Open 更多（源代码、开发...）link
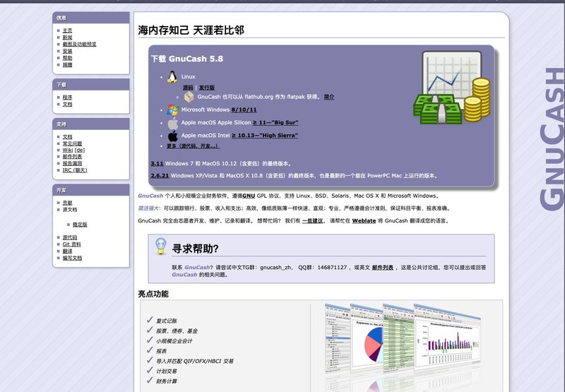The height and width of the screenshot is (392, 565). coord(193,146)
